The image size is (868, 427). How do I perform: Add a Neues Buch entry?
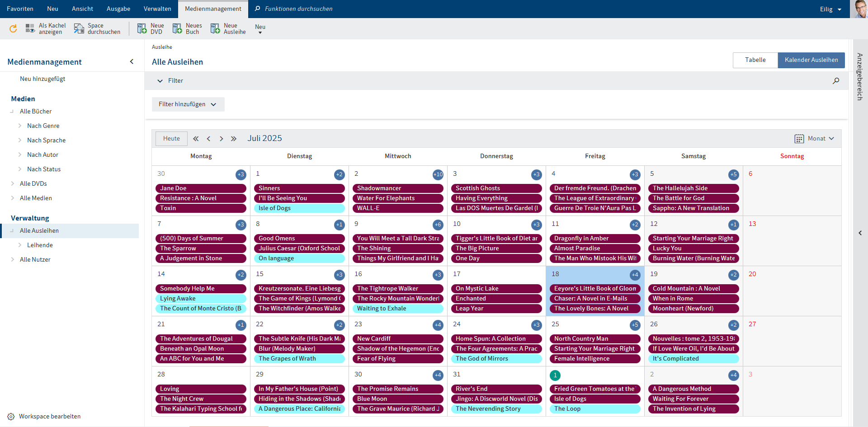[x=177, y=29]
